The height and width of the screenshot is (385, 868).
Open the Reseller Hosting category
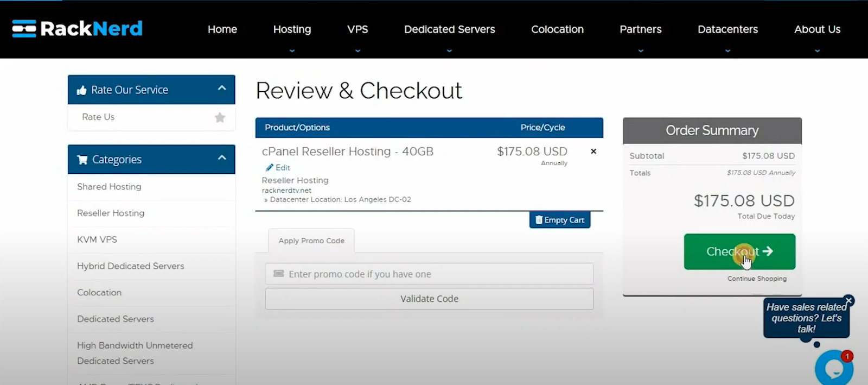(x=111, y=213)
